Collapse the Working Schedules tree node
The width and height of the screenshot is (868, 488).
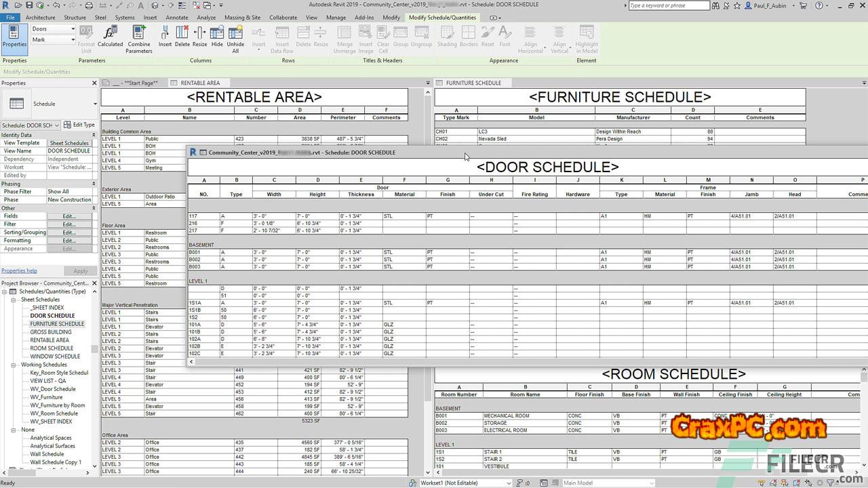[14, 365]
